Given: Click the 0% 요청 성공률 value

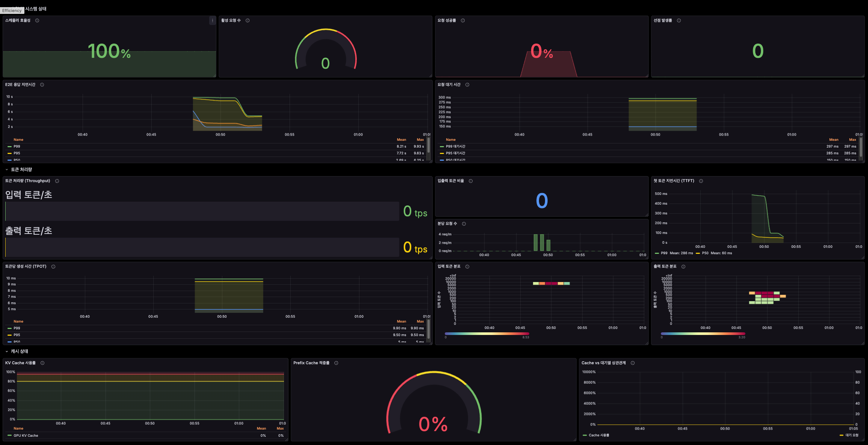Looking at the screenshot, I should [x=542, y=51].
